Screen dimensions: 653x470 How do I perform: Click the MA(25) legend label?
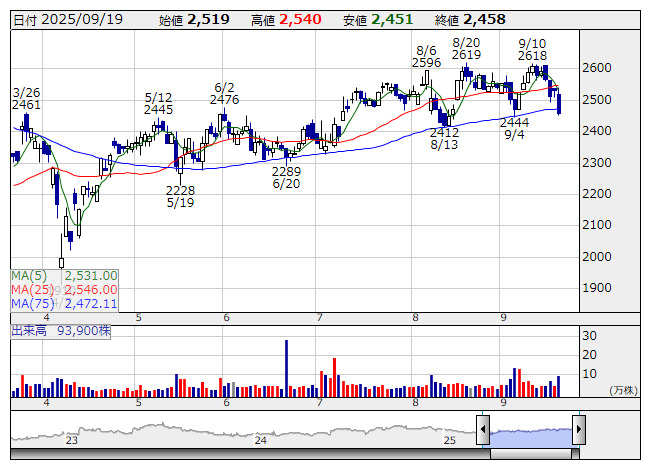pos(32,289)
